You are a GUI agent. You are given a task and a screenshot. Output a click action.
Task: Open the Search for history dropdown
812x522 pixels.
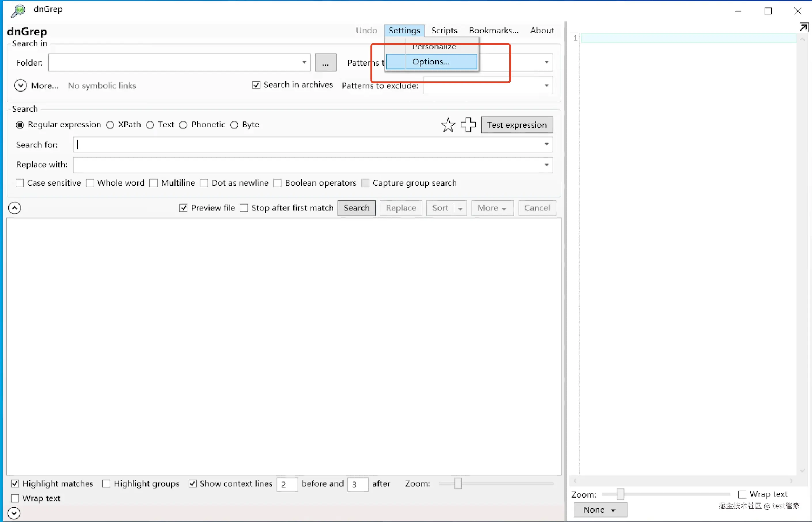point(547,145)
